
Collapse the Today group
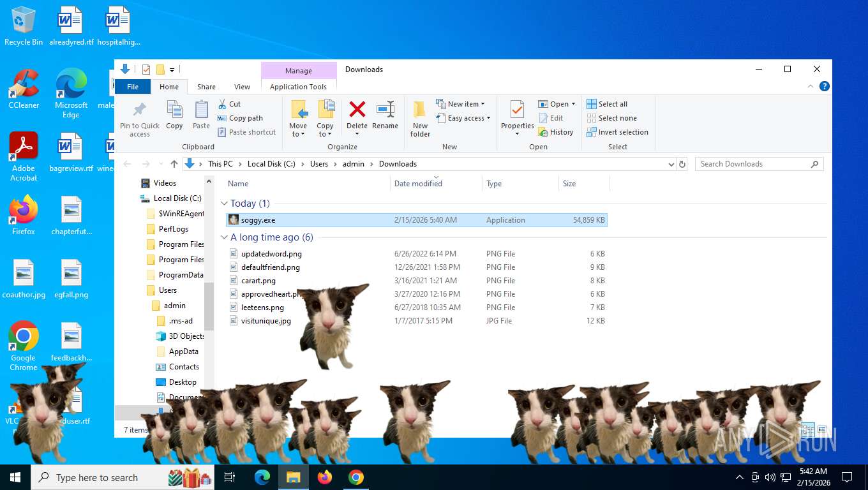pos(224,204)
